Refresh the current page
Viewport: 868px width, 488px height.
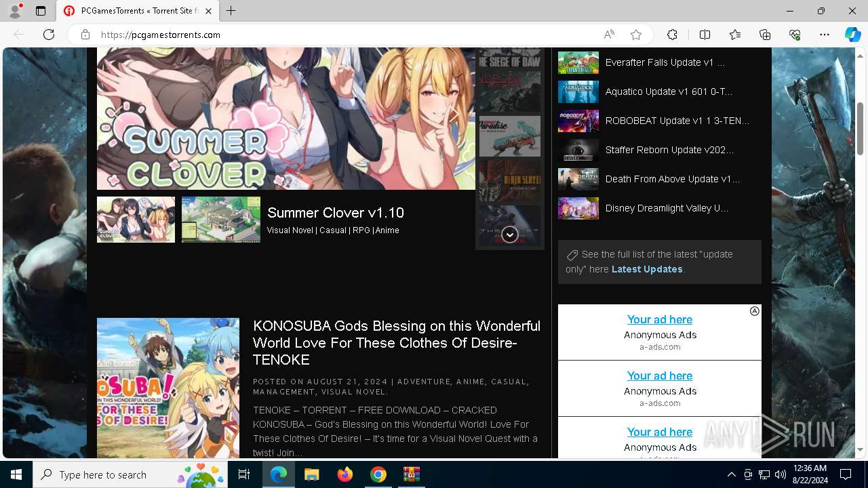tap(49, 35)
